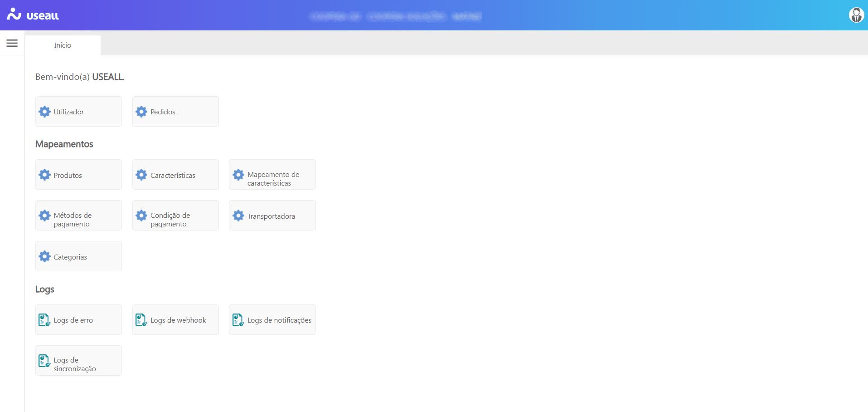
Task: Click the document icon for Logs de erro
Action: point(44,320)
